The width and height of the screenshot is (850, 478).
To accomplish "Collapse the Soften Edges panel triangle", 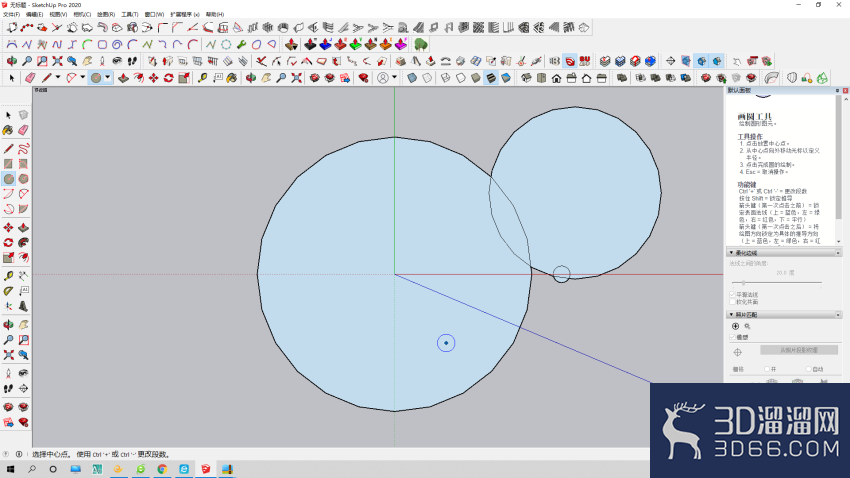I will click(x=731, y=253).
